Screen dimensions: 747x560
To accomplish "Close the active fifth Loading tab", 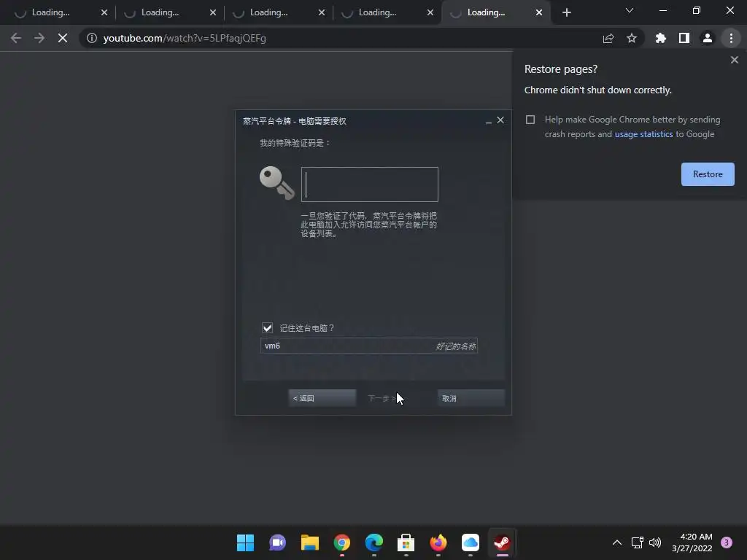I will click(539, 12).
